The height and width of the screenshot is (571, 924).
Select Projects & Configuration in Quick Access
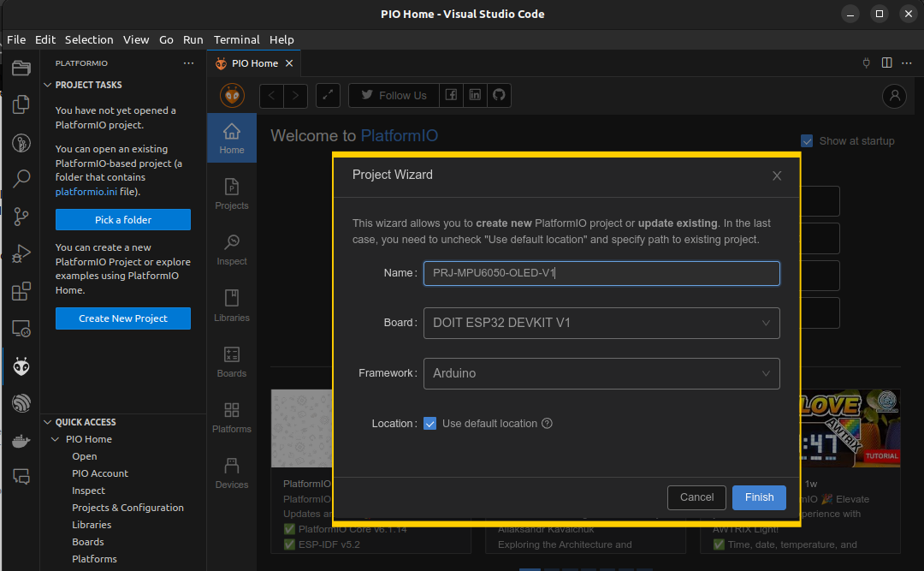pyautogui.click(x=127, y=508)
